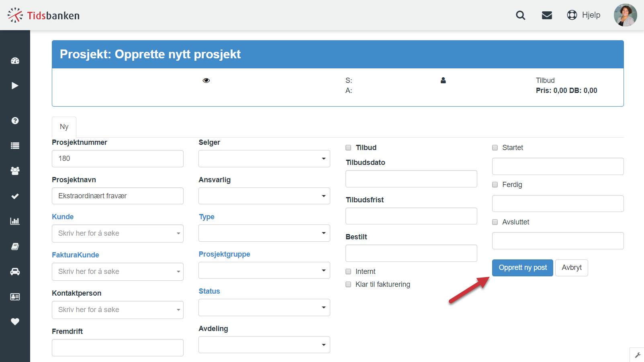
Task: Open the Kunde search combo box
Action: (118, 233)
